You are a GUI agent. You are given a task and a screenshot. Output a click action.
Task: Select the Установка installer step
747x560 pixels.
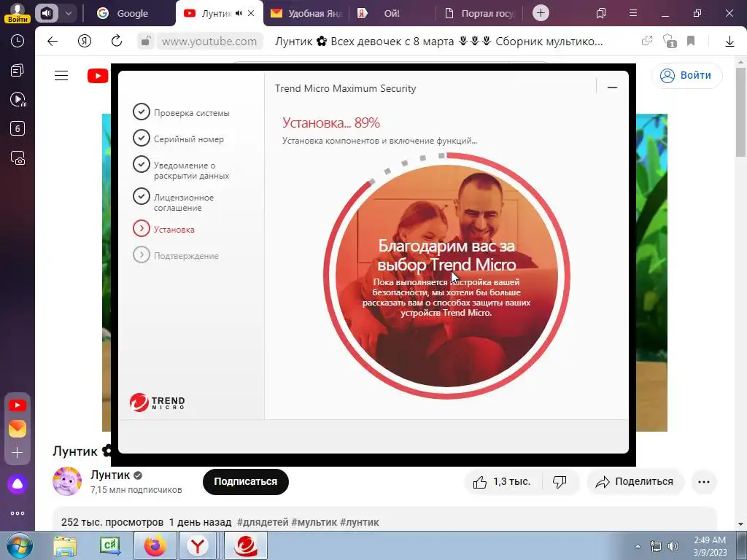[x=164, y=229]
